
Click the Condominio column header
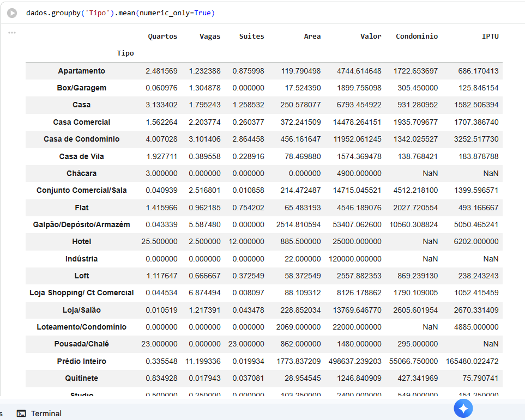[417, 36]
